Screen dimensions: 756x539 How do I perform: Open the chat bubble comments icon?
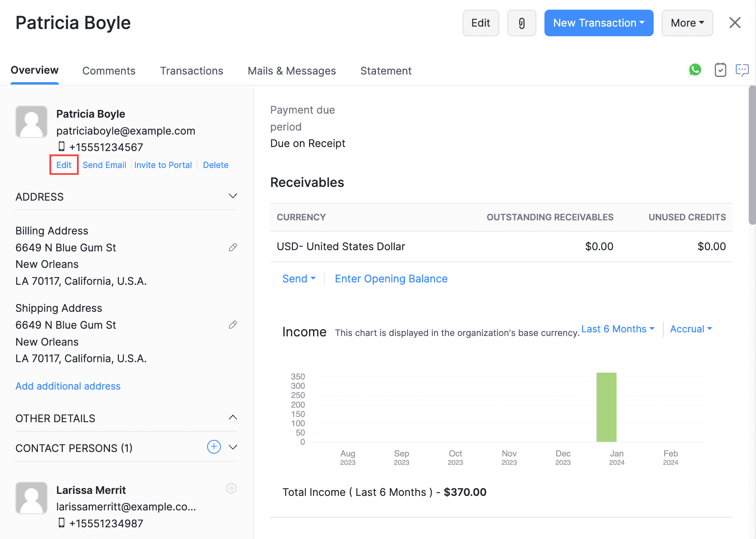(x=742, y=70)
